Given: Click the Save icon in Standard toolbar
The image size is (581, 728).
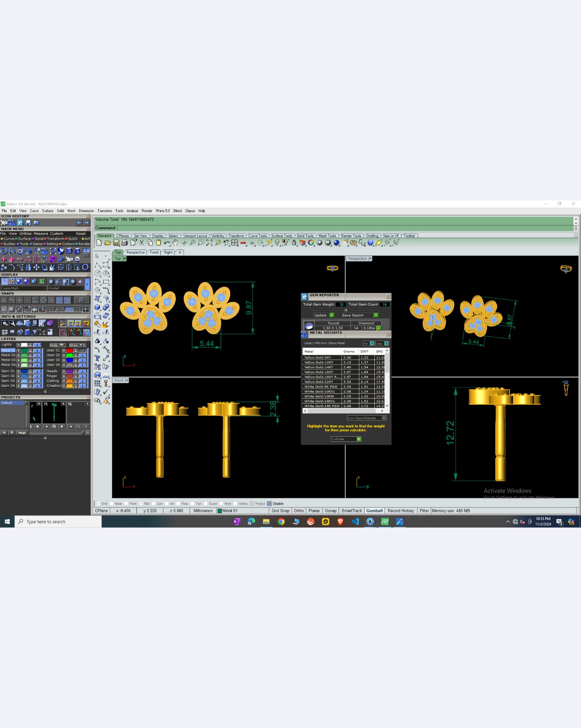Looking at the screenshot, I should (116, 243).
